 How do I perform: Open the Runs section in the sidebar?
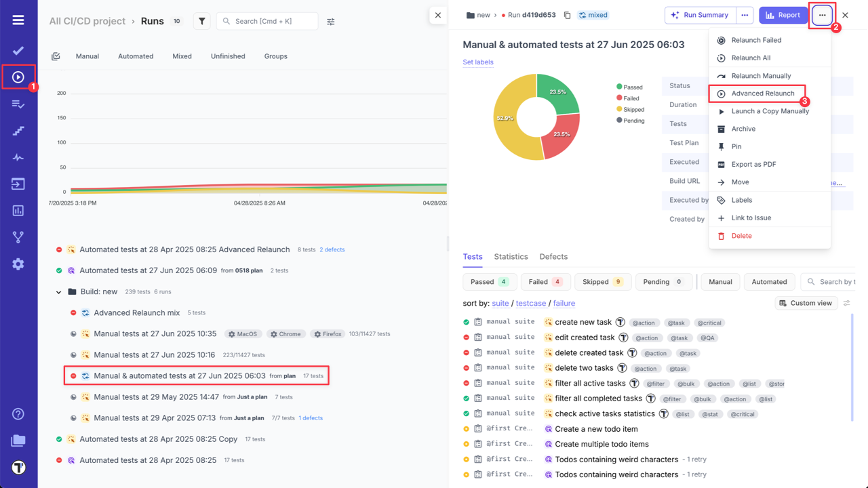(18, 75)
